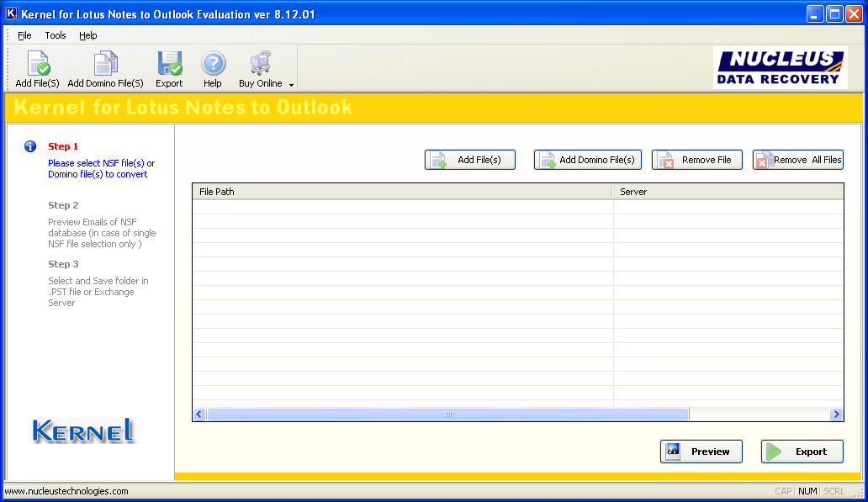Click the Remove All Files button
This screenshot has height=502, width=868.
pyautogui.click(x=797, y=160)
